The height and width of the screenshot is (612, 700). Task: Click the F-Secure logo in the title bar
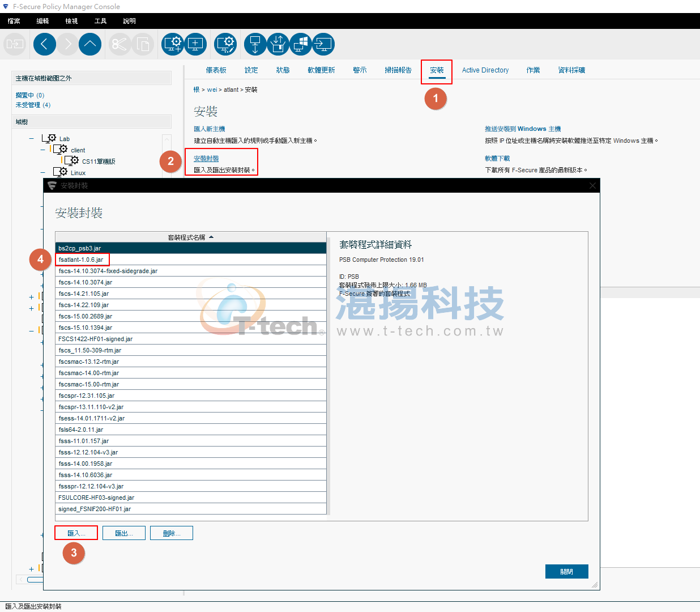click(x=6, y=6)
